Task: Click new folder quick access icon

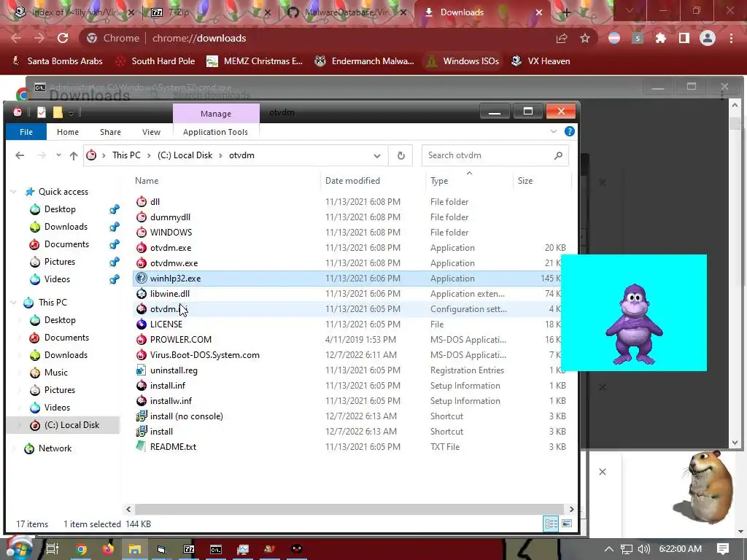Action: (x=58, y=112)
